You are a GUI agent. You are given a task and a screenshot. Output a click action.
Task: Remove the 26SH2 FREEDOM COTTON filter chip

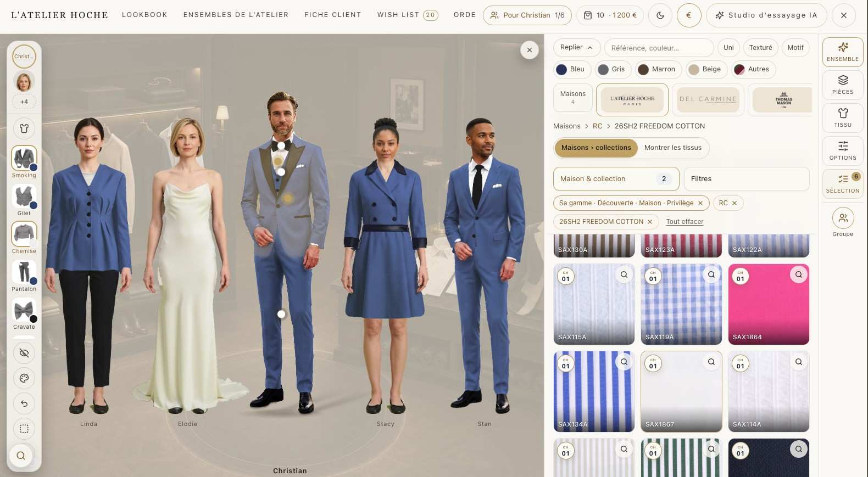point(650,222)
